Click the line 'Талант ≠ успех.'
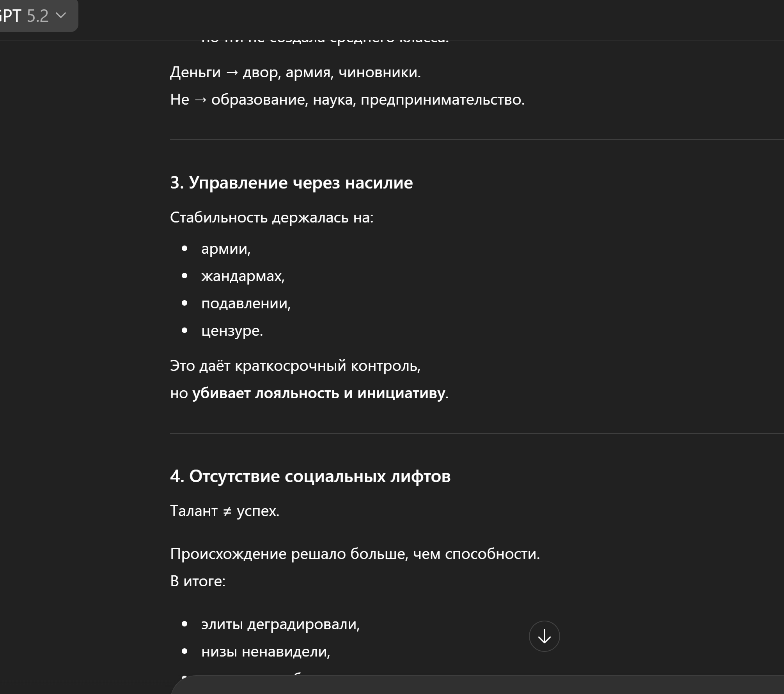 (x=225, y=511)
